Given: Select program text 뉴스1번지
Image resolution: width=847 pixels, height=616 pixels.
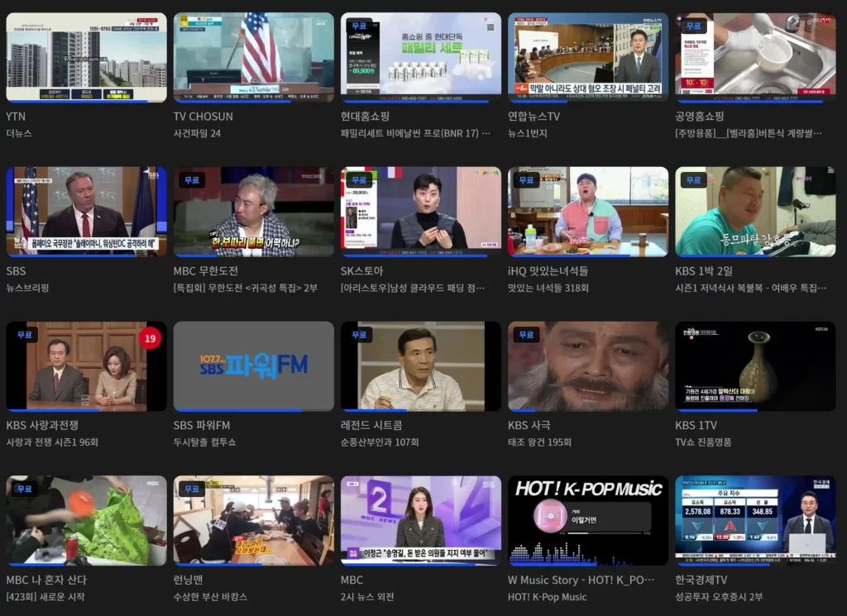Looking at the screenshot, I should (528, 133).
